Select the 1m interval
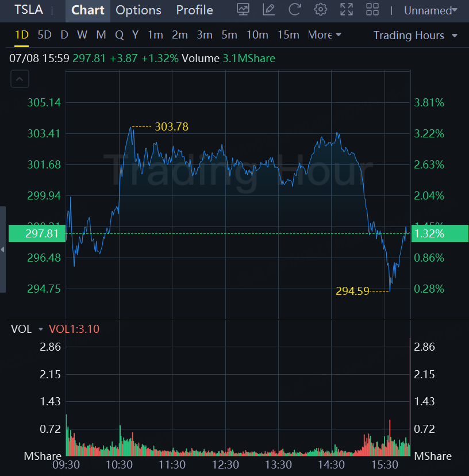This screenshot has height=476, width=469. [x=155, y=35]
